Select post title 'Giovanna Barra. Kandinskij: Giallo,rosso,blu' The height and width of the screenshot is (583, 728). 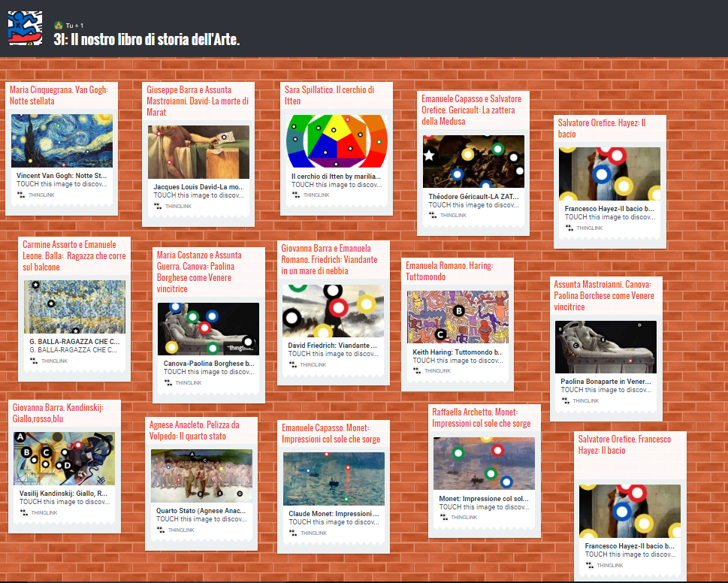[x=58, y=413]
